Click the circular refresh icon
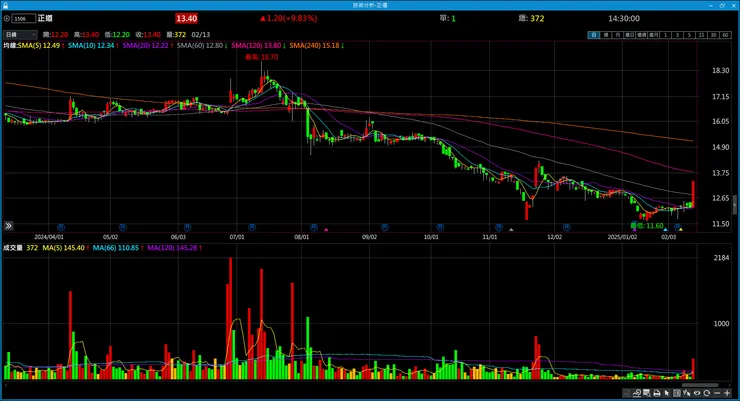 [707, 393]
